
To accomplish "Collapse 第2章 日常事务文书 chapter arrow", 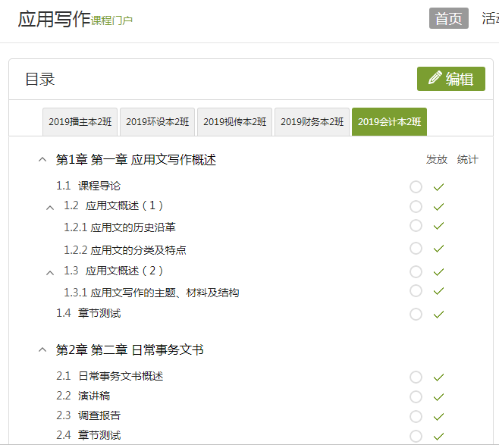I will [42, 349].
